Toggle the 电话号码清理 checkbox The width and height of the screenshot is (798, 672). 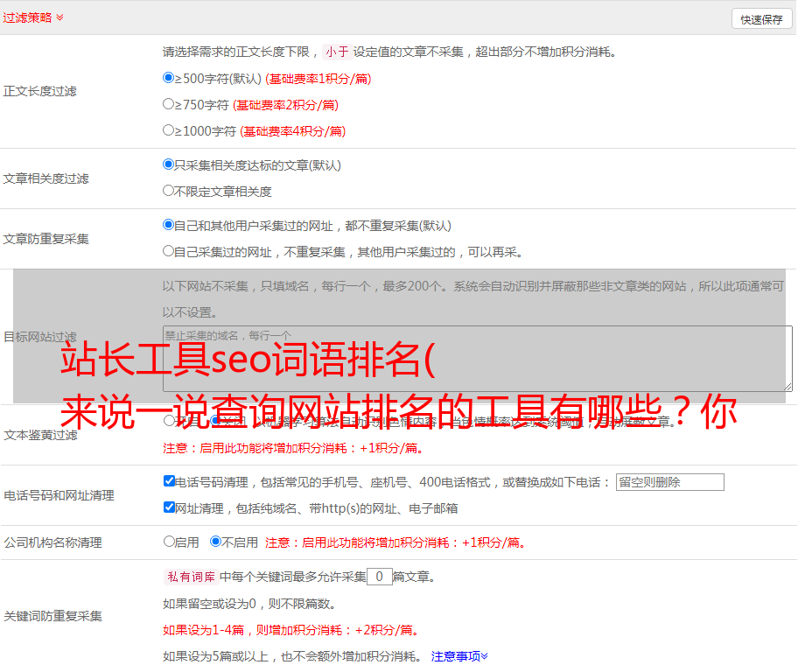pyautogui.click(x=169, y=481)
